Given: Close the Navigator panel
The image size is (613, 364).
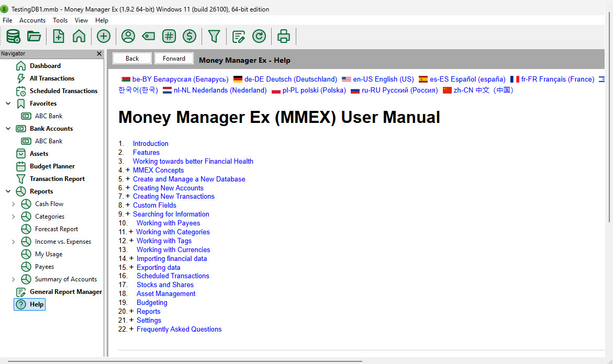Looking at the screenshot, I should 99,53.
